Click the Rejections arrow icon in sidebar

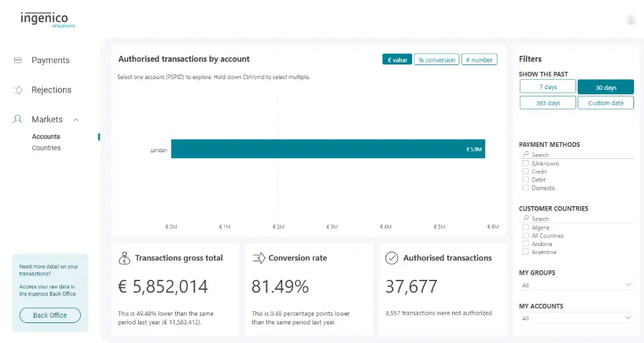point(18,90)
